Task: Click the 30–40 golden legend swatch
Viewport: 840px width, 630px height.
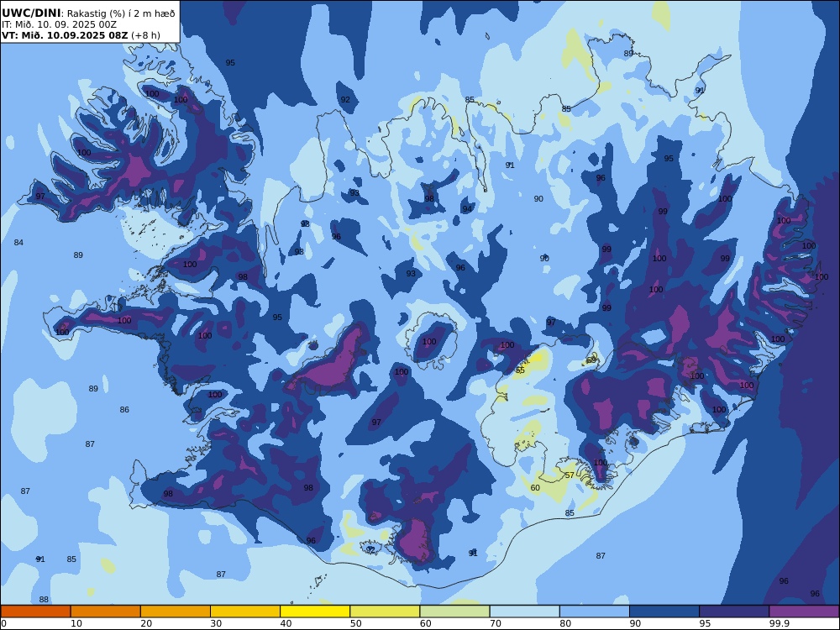Action: (245, 612)
